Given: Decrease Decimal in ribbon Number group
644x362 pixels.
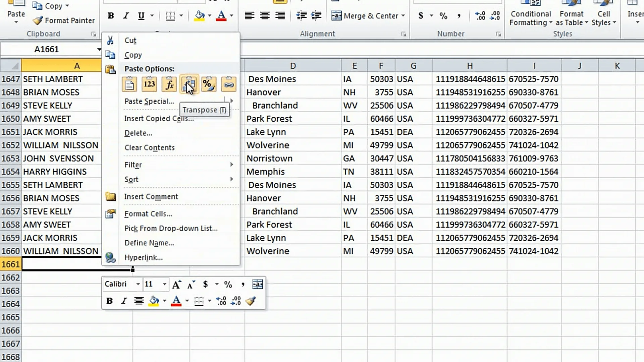Looking at the screenshot, I should click(x=495, y=16).
